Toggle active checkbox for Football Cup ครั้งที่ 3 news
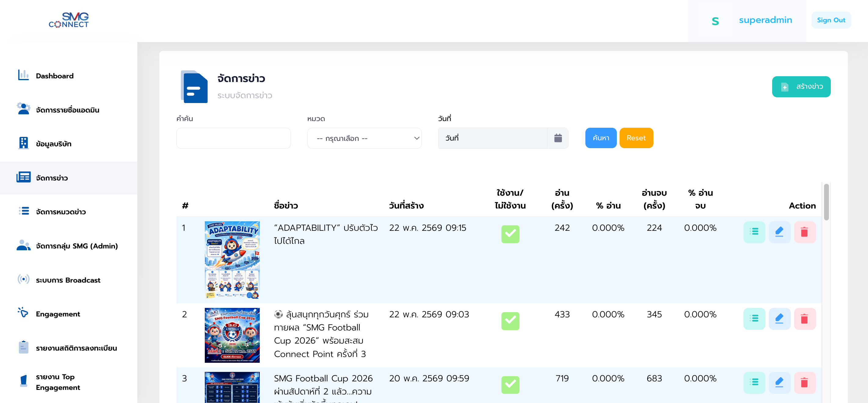The width and height of the screenshot is (868, 403). coord(510,321)
